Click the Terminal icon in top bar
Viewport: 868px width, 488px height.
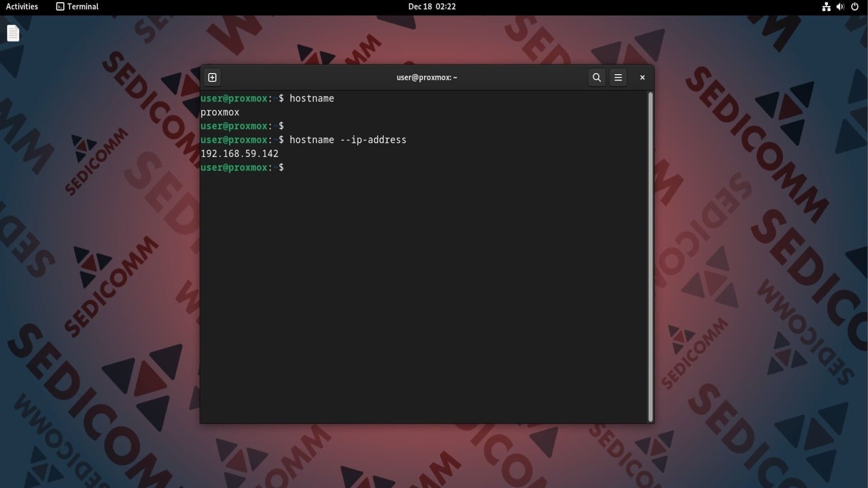60,6
